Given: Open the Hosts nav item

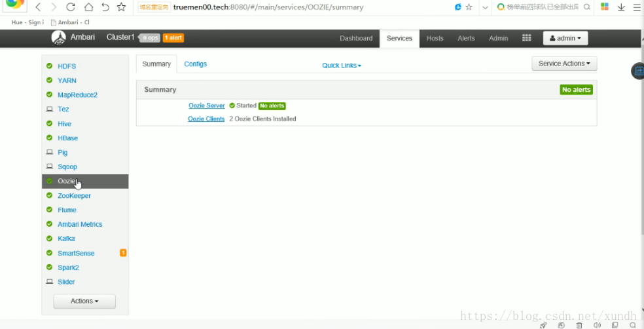Looking at the screenshot, I should pyautogui.click(x=435, y=38).
